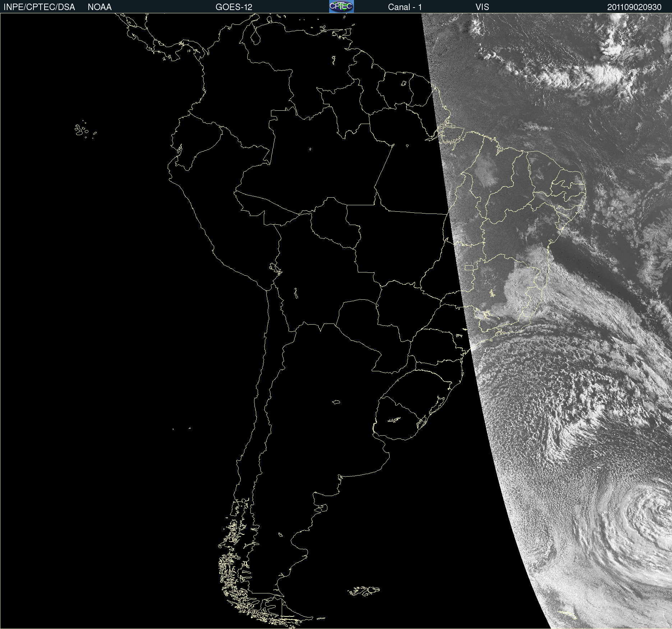This screenshot has height=629, width=672.
Task: Click the INPE/CPTEC/DSA header text
Action: (39, 7)
